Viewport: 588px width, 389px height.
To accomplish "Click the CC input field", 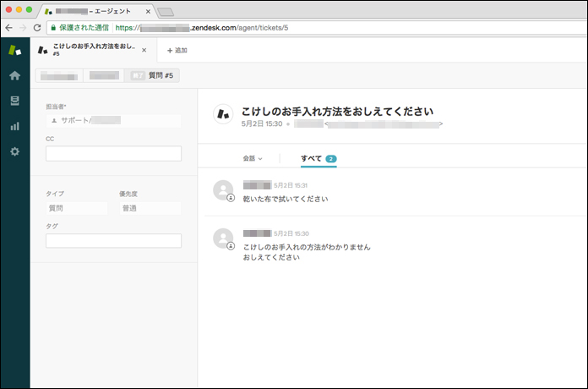I will coord(113,154).
